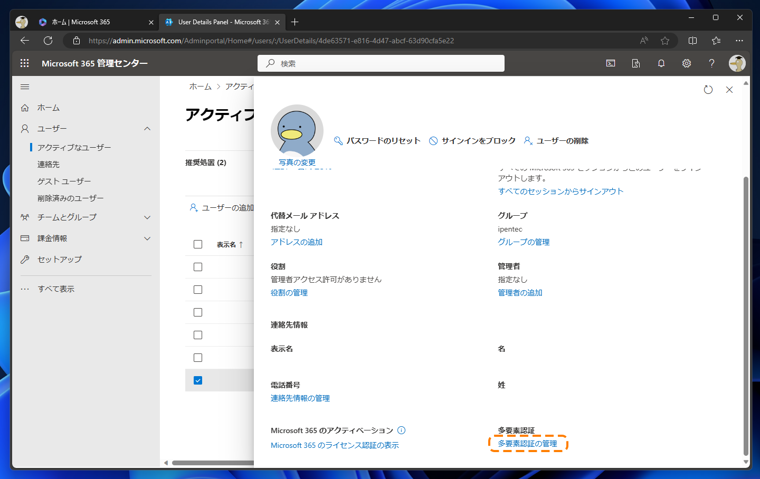The image size is (760, 479).
Task: Check the fifth user row checkbox
Action: [198, 357]
